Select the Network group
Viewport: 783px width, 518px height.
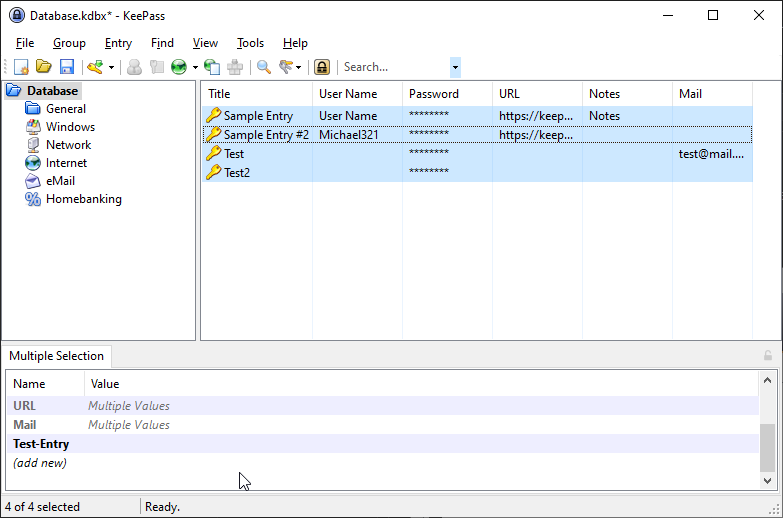[68, 145]
